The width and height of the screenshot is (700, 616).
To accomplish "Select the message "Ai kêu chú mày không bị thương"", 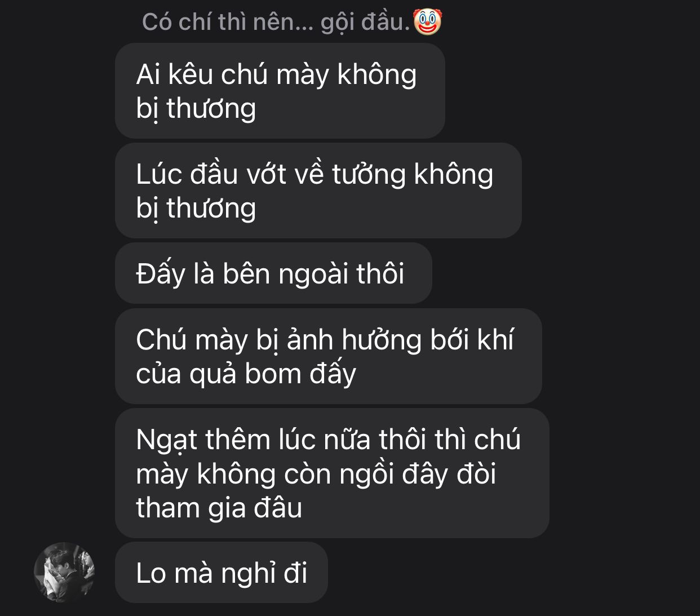I will tap(280, 91).
